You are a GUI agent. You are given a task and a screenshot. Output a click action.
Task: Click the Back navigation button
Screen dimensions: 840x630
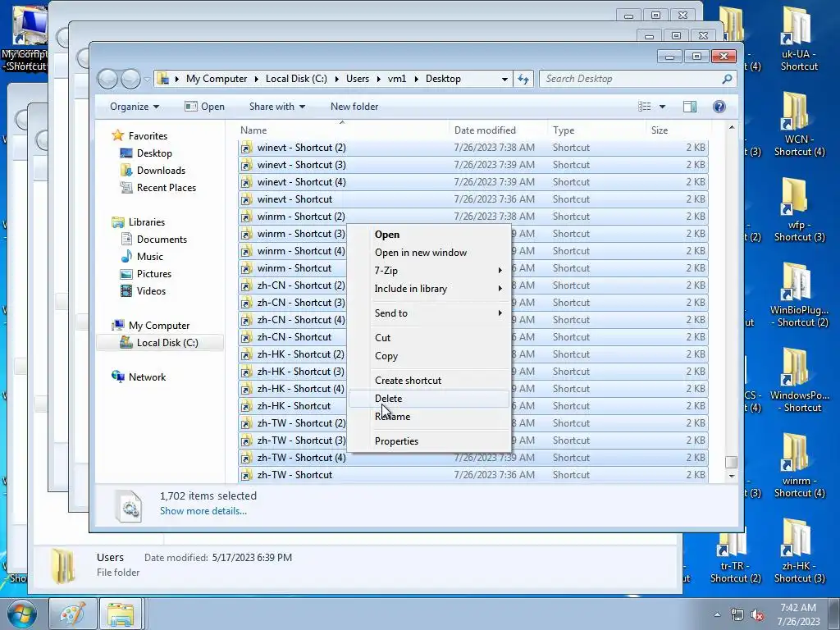[107, 80]
